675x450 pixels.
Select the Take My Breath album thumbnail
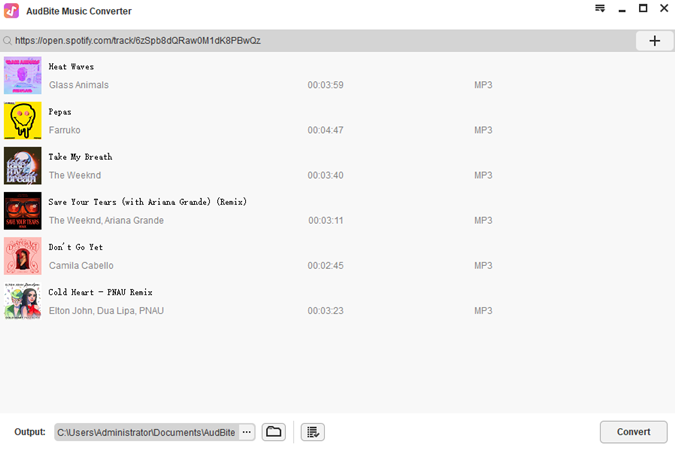point(23,166)
